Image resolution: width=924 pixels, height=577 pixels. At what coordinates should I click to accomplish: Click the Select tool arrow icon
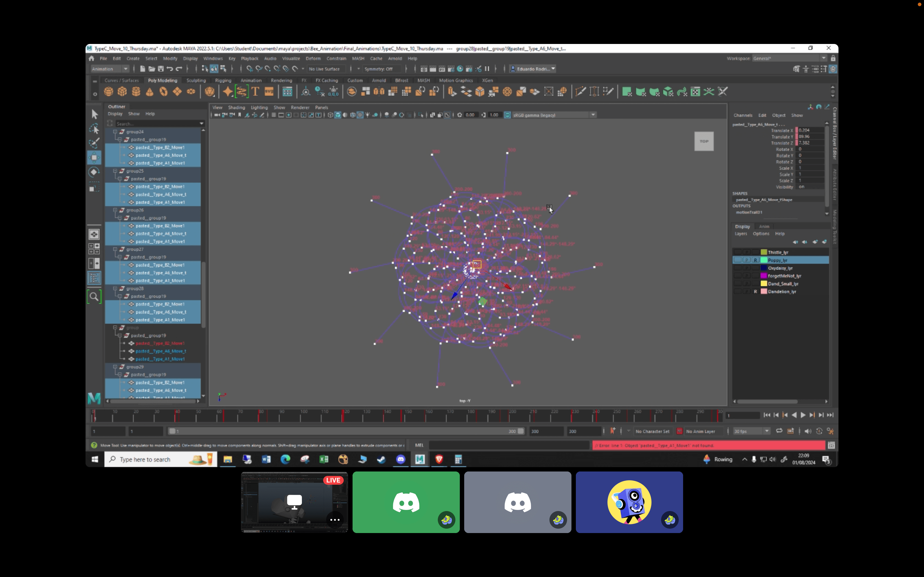(x=94, y=114)
